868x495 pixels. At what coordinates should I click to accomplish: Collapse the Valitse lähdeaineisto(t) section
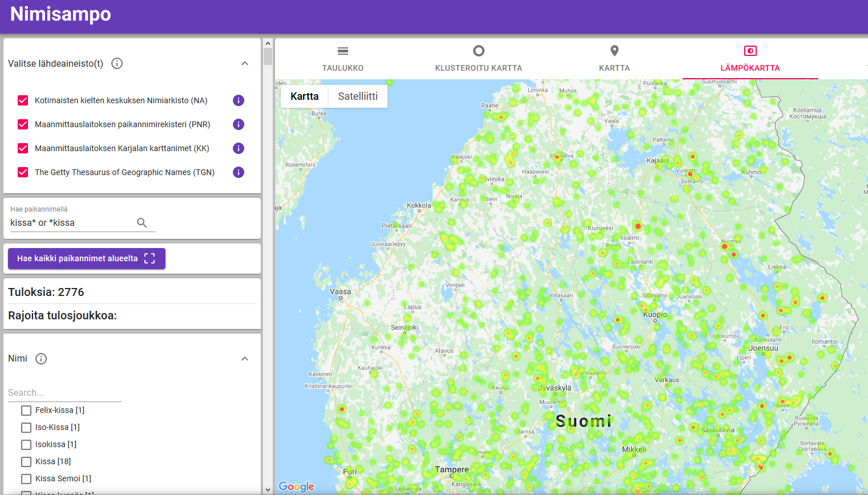[x=245, y=63]
